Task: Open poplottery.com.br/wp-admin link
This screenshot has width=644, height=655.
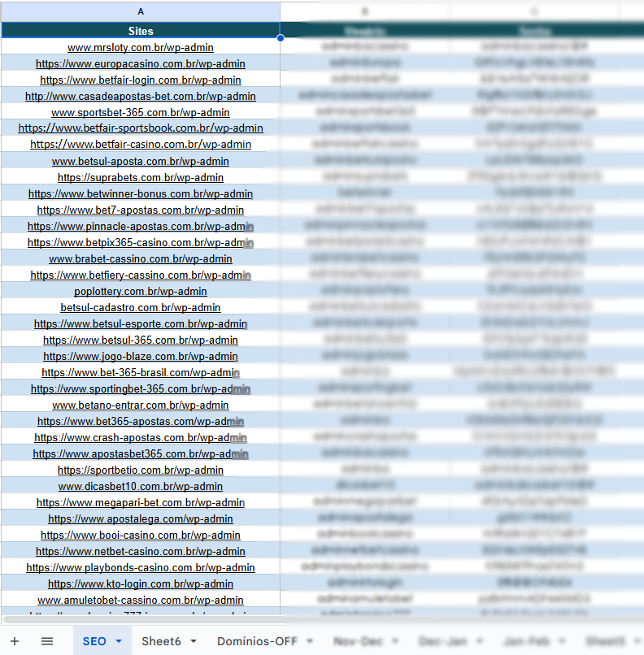Action: point(141,292)
